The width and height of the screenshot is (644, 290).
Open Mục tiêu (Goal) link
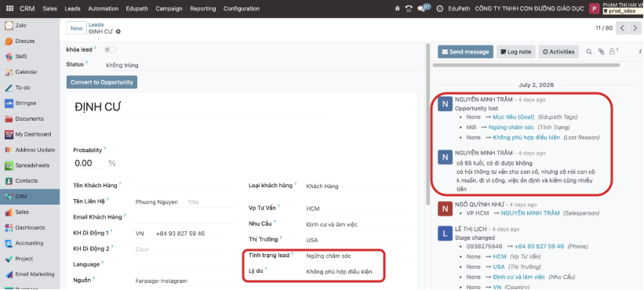coord(513,117)
